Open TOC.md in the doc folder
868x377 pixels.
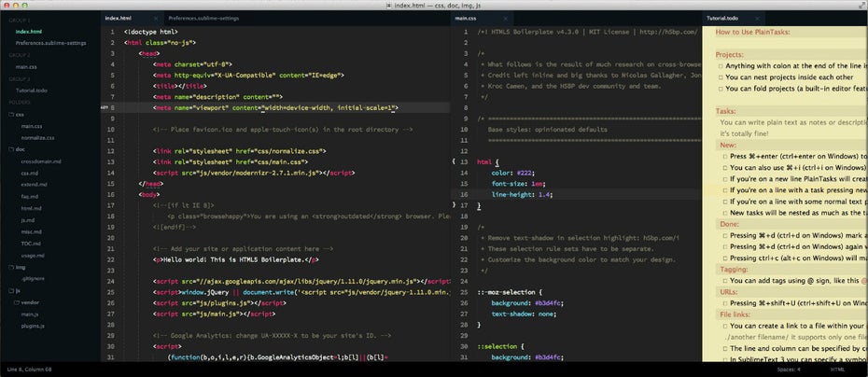[31, 243]
